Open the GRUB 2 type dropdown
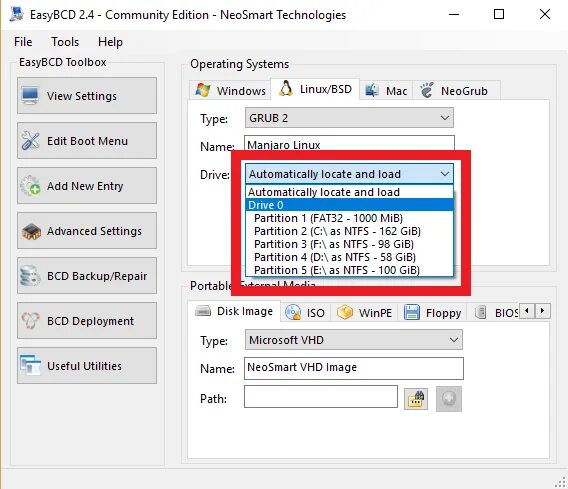Viewport: 568px width, 489px height. coord(349,118)
